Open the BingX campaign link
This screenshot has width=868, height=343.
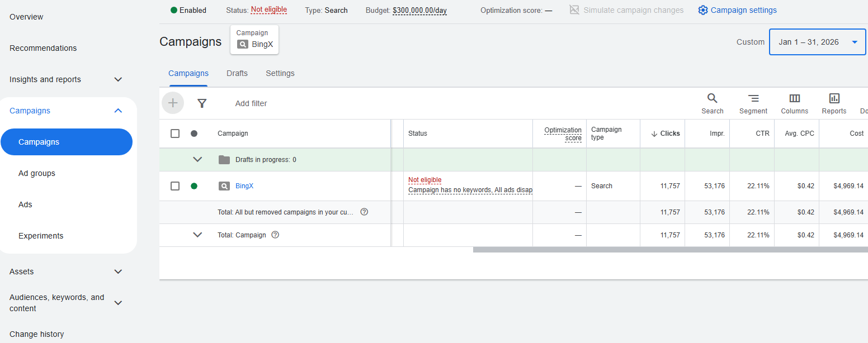[x=244, y=186]
